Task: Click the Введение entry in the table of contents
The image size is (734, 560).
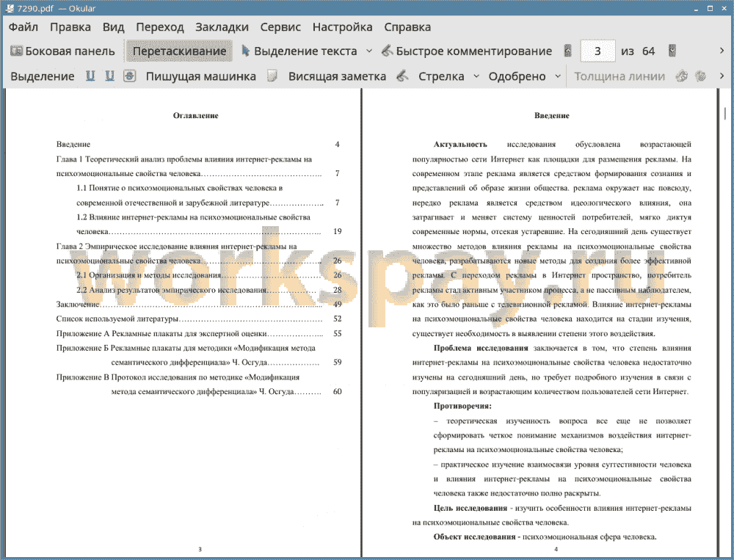Action: click(x=73, y=144)
